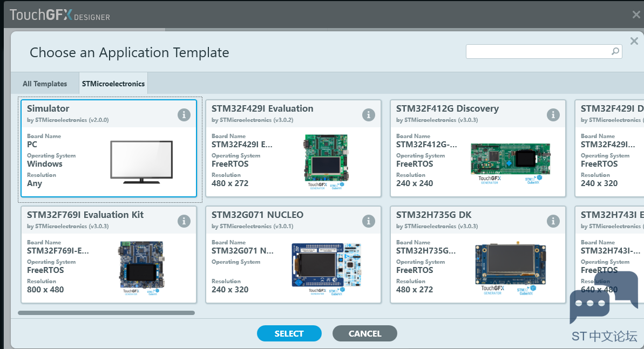Select the PC monitor Simulator thumbnail
644x349 pixels.
tap(141, 162)
